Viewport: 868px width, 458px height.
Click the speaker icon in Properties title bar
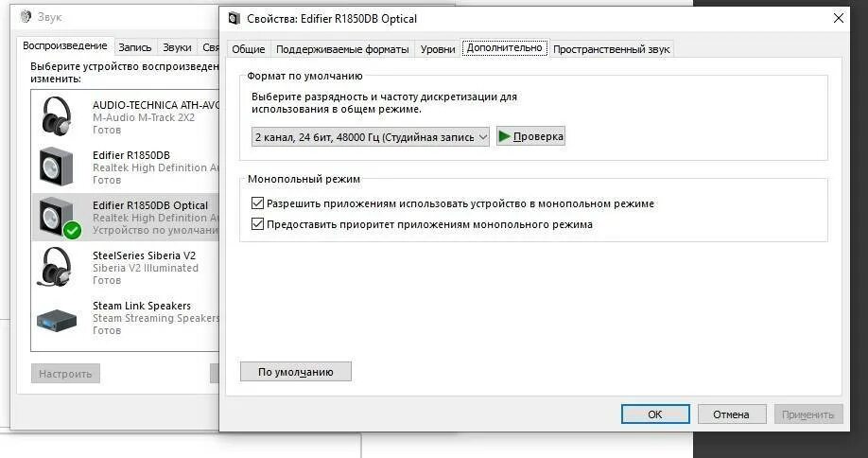pyautogui.click(x=234, y=19)
